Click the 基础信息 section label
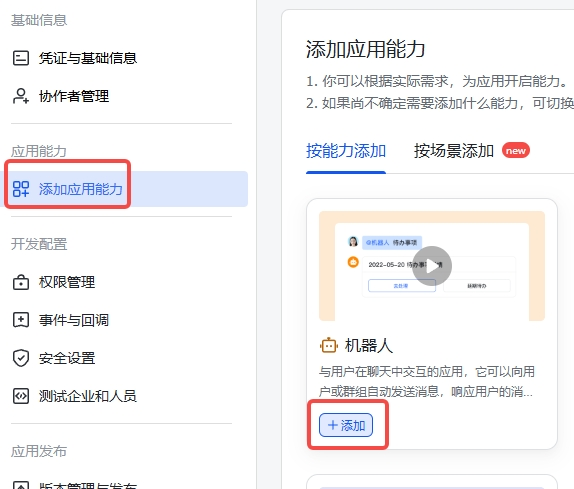This screenshot has height=489, width=574. click(x=39, y=20)
